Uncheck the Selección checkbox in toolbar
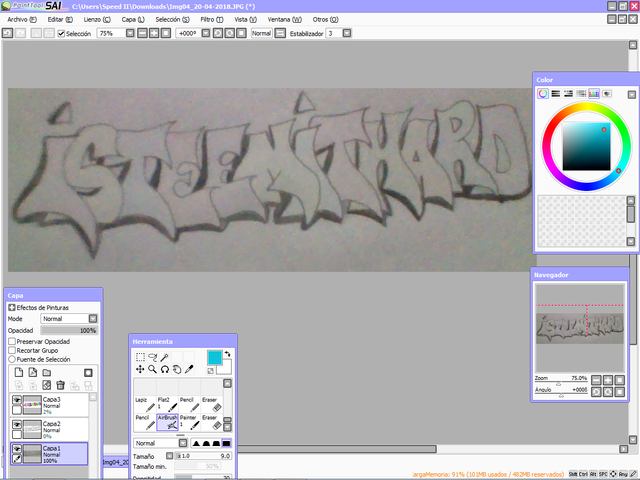The width and height of the screenshot is (640, 480). [61, 33]
